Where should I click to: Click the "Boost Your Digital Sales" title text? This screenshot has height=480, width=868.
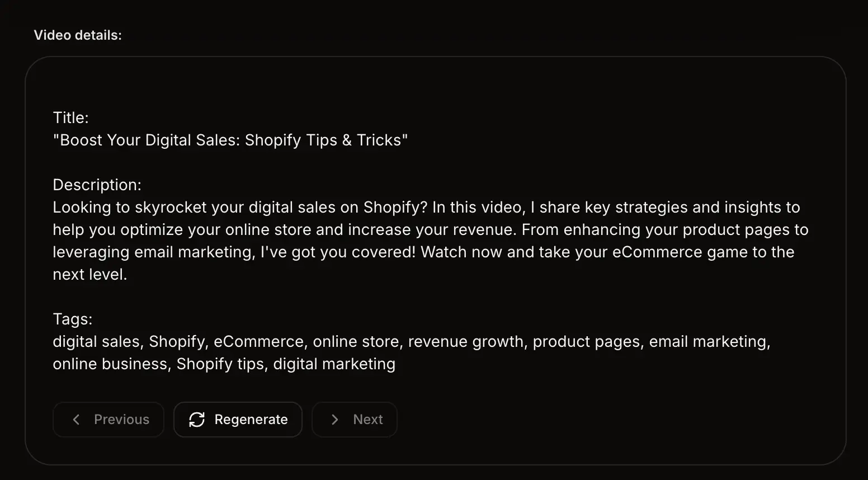[x=230, y=140]
